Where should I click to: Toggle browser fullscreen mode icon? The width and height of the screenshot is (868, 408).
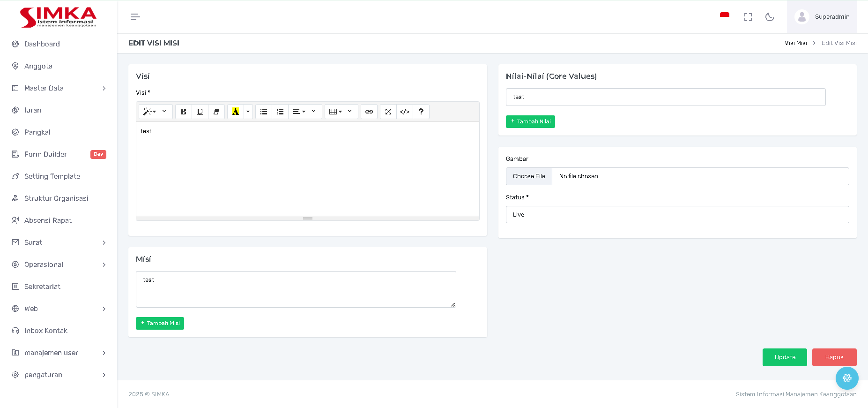click(748, 17)
